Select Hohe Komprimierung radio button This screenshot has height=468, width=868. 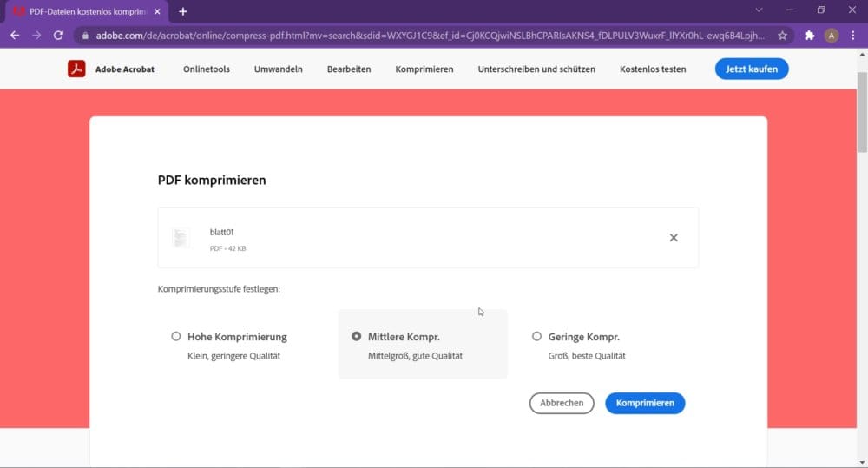point(176,336)
